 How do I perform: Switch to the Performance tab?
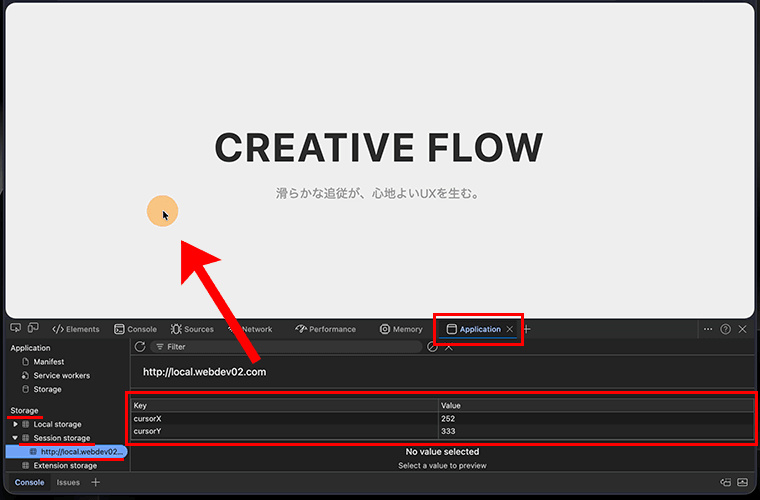(325, 329)
